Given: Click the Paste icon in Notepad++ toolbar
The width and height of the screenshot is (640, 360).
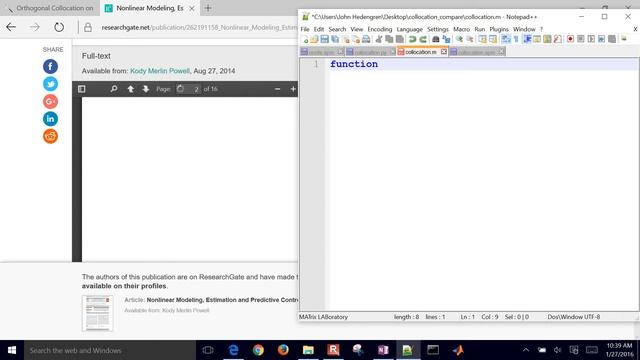Looking at the screenshot, I should [400, 39].
